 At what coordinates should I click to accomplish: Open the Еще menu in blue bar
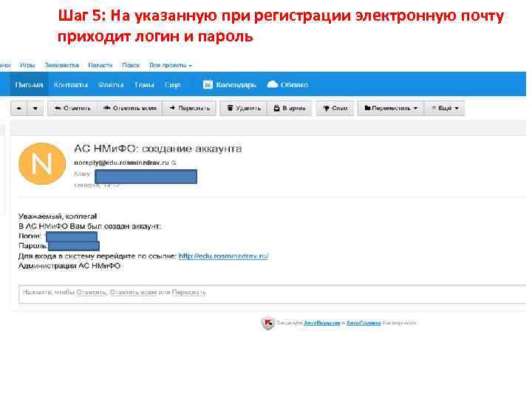click(172, 85)
